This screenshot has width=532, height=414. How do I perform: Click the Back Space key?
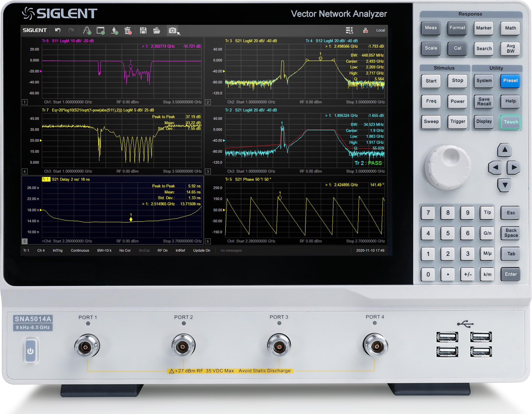(x=511, y=233)
